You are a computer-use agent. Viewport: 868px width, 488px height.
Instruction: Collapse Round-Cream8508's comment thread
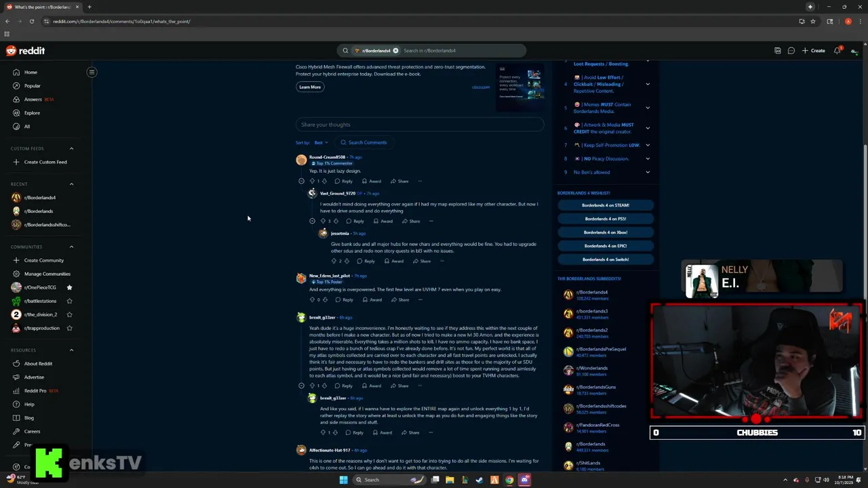(x=301, y=181)
